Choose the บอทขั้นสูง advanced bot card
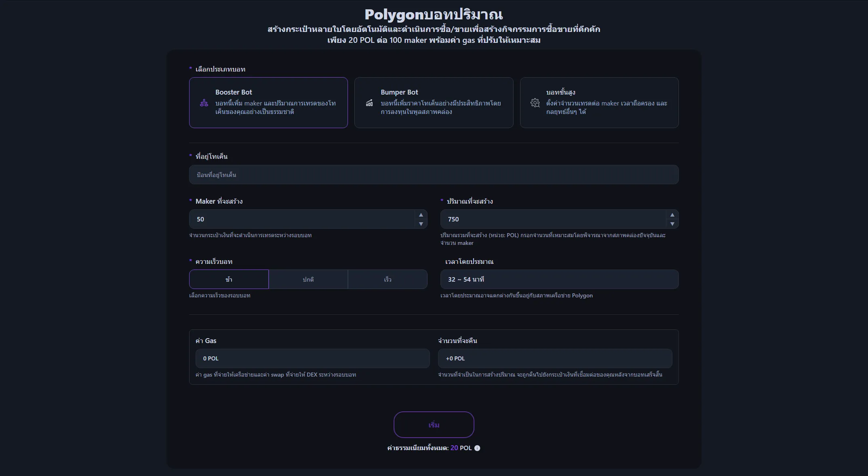Screen dimensions: 868x476 (599, 103)
